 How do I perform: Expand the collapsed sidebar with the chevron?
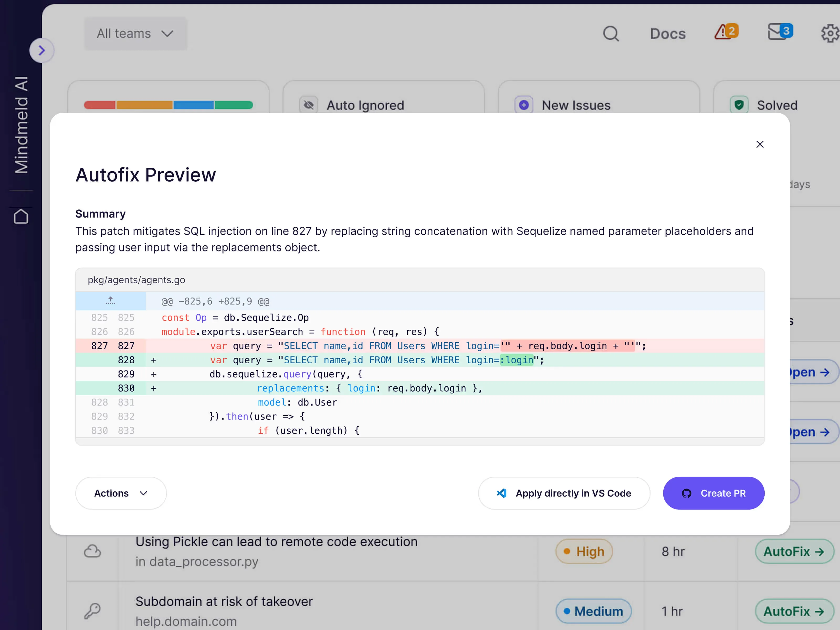tap(42, 50)
